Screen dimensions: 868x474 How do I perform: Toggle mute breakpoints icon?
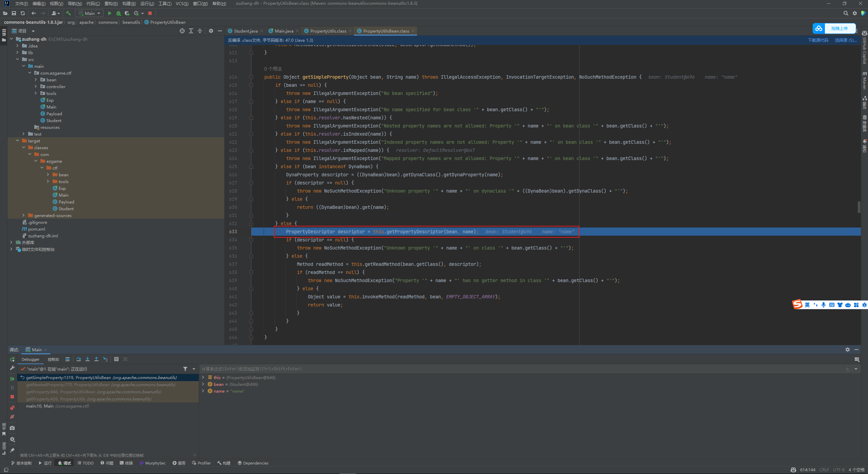[x=12, y=417]
